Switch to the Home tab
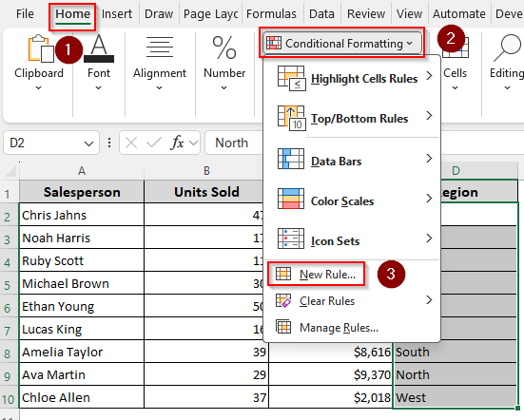This screenshot has width=524, height=420. [x=73, y=14]
